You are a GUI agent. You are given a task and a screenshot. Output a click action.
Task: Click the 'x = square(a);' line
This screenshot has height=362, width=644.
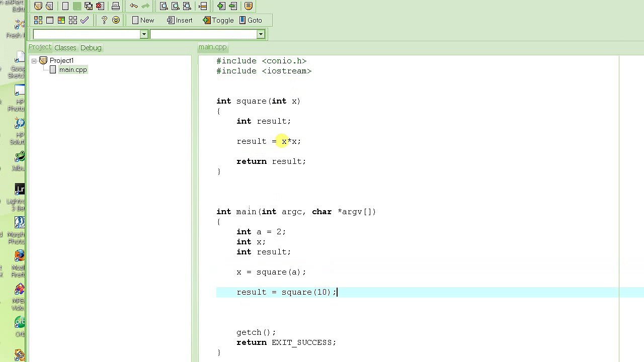271,272
